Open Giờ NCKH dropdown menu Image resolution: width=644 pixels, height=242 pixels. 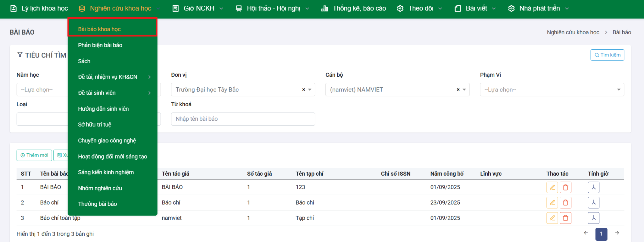coord(198,8)
